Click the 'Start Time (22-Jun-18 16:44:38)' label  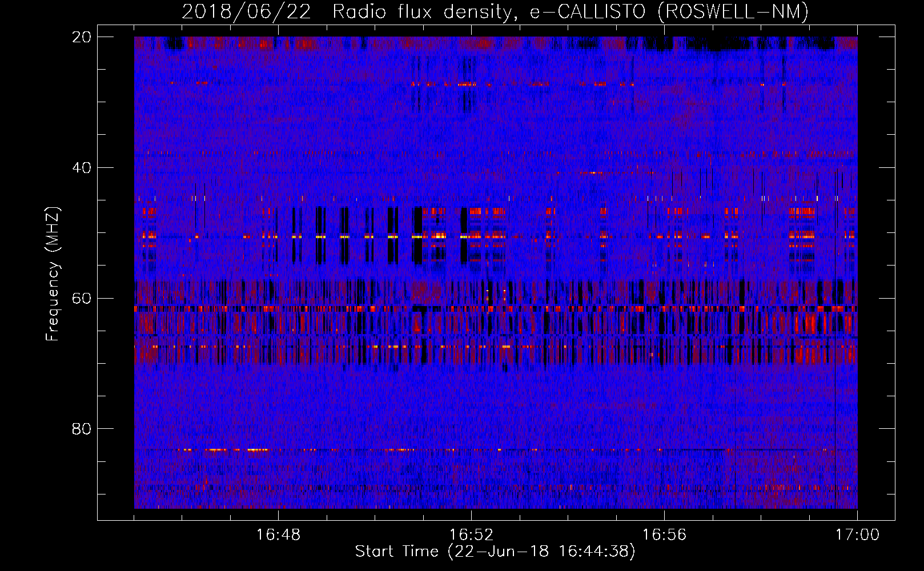click(495, 552)
